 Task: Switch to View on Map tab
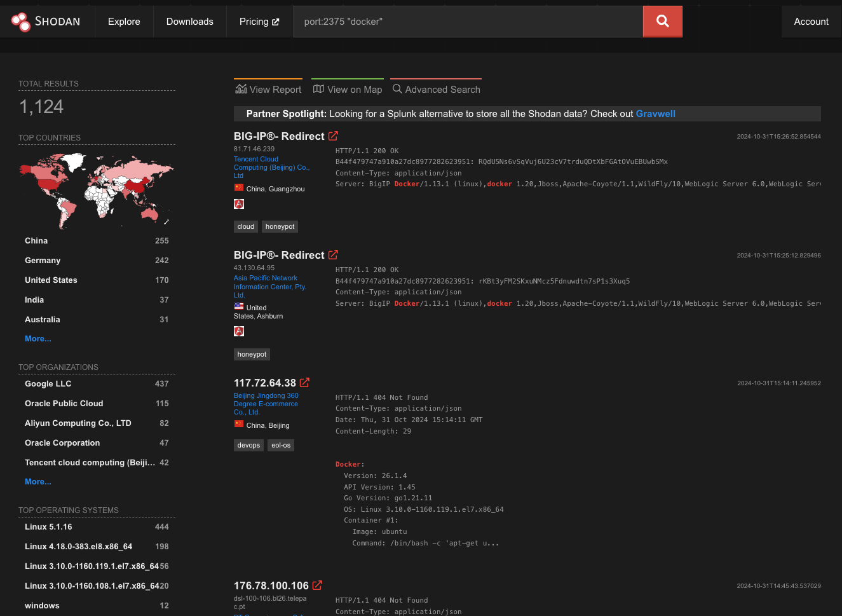[348, 89]
